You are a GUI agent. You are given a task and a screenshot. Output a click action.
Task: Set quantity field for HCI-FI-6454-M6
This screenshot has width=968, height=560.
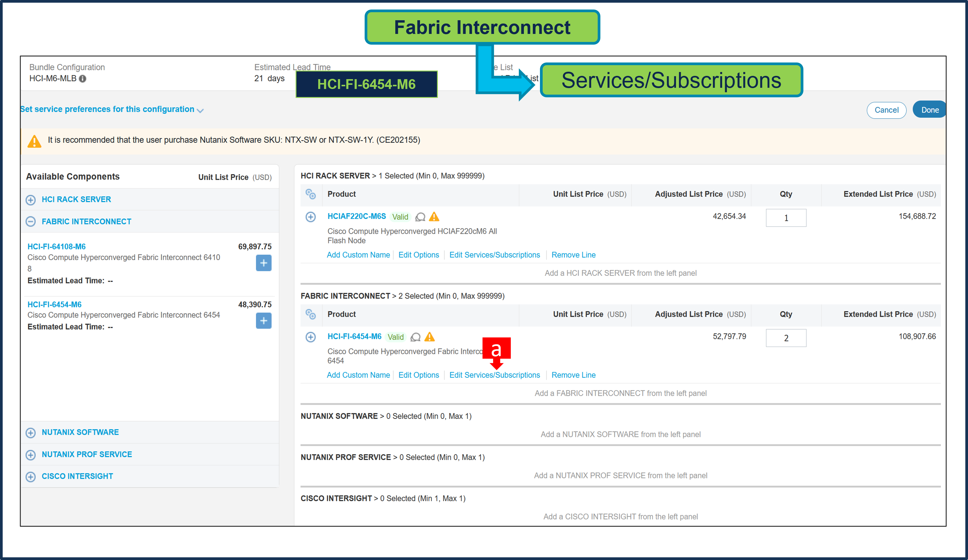[786, 338]
